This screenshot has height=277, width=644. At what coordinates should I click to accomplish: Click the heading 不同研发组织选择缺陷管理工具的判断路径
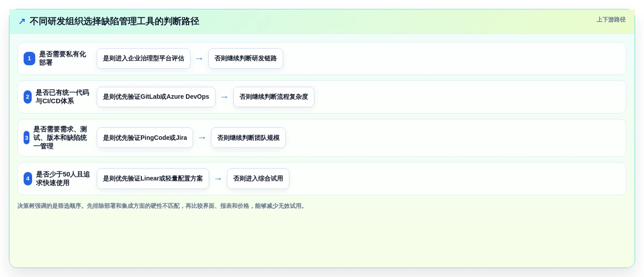click(114, 21)
